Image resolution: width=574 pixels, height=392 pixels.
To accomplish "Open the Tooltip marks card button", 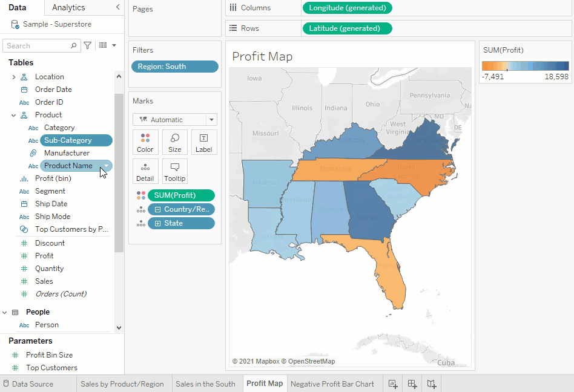I will tap(175, 171).
